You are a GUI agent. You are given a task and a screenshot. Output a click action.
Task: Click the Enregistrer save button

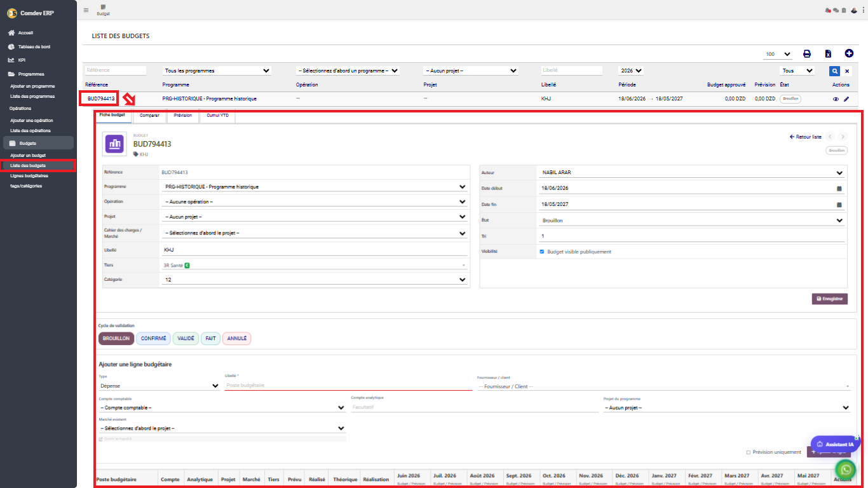point(830,299)
